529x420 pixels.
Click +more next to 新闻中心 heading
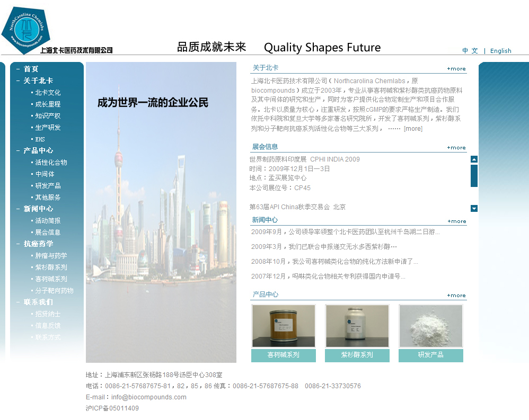click(x=457, y=221)
